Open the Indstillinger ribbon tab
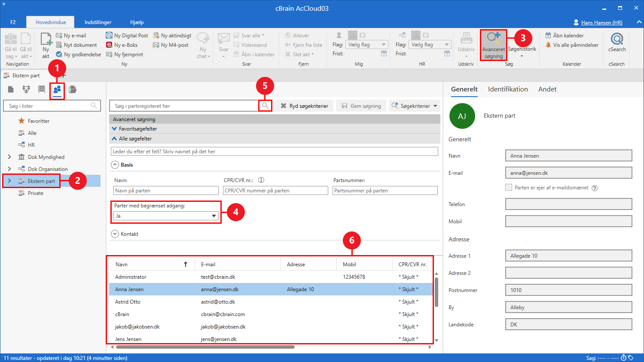Screen dimensions: 644x362 click(98, 22)
